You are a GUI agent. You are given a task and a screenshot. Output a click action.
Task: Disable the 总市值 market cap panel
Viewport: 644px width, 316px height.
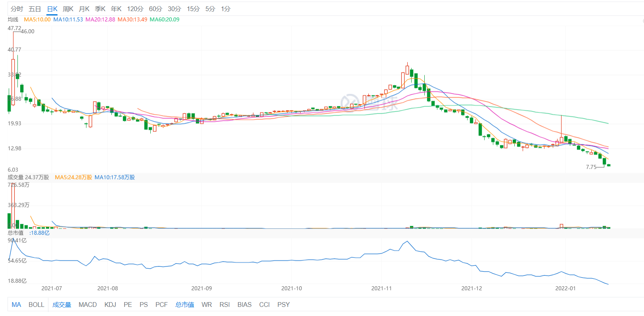[185, 305]
